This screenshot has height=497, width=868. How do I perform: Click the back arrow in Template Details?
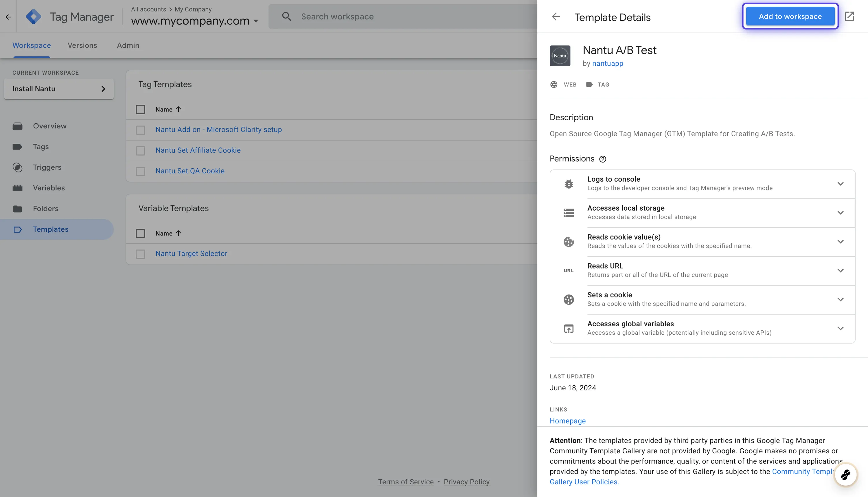[556, 16]
